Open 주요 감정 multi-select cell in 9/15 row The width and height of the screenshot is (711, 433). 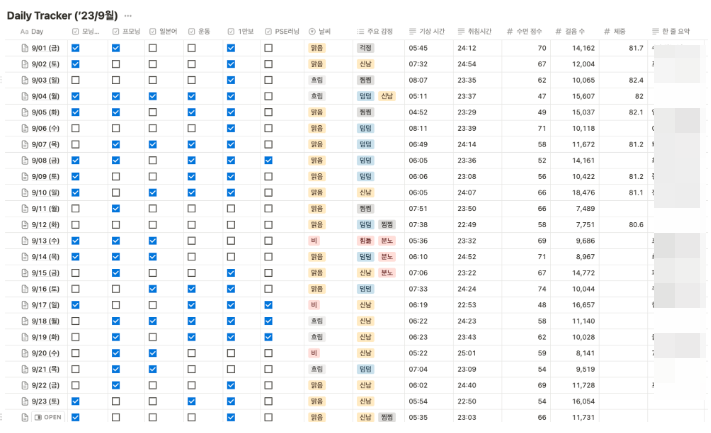pos(379,273)
